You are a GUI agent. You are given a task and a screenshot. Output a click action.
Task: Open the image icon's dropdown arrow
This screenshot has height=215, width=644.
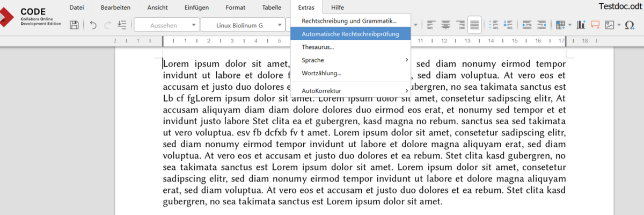619,25
